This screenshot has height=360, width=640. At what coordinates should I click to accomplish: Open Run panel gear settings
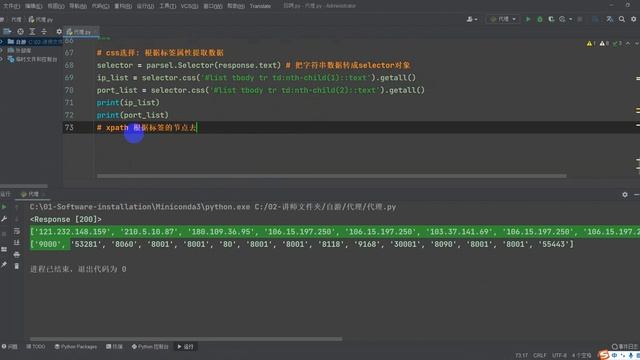[x=625, y=195]
